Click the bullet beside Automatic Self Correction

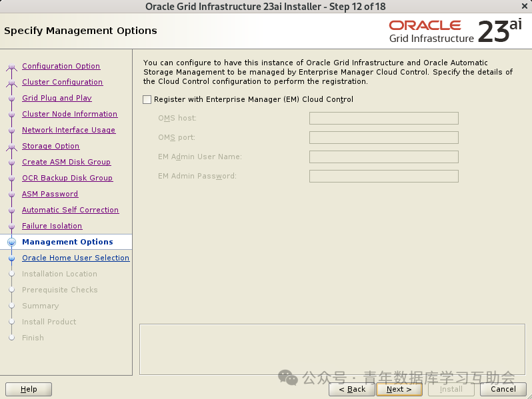[12, 210]
